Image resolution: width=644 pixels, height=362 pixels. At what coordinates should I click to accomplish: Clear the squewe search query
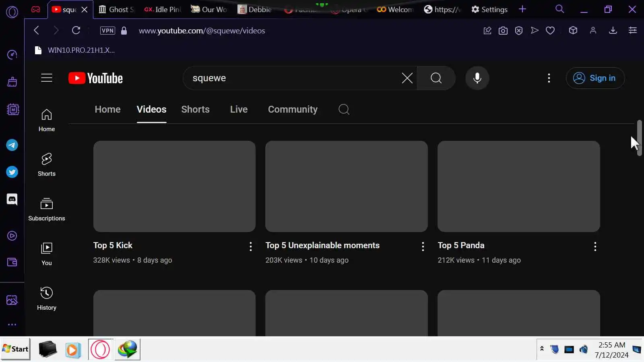click(407, 78)
